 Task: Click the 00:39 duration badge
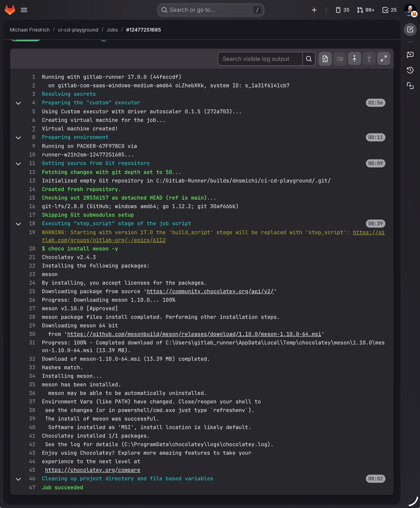(375, 223)
